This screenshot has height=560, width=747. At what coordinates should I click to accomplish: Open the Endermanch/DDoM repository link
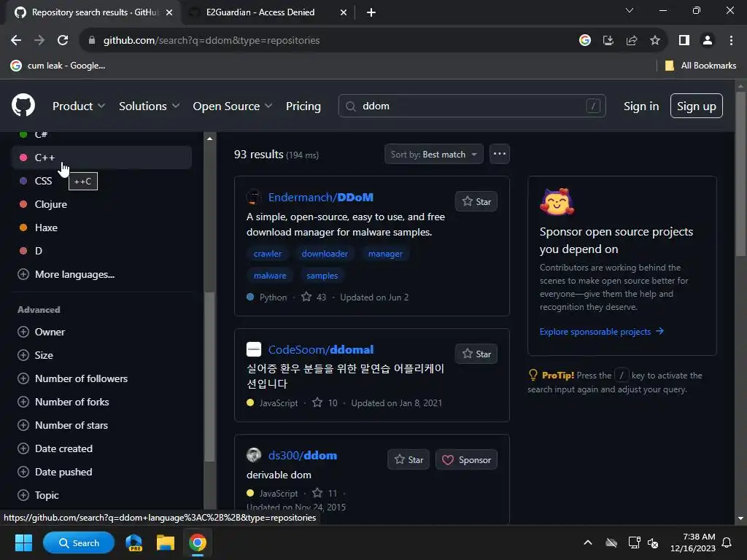coord(321,197)
